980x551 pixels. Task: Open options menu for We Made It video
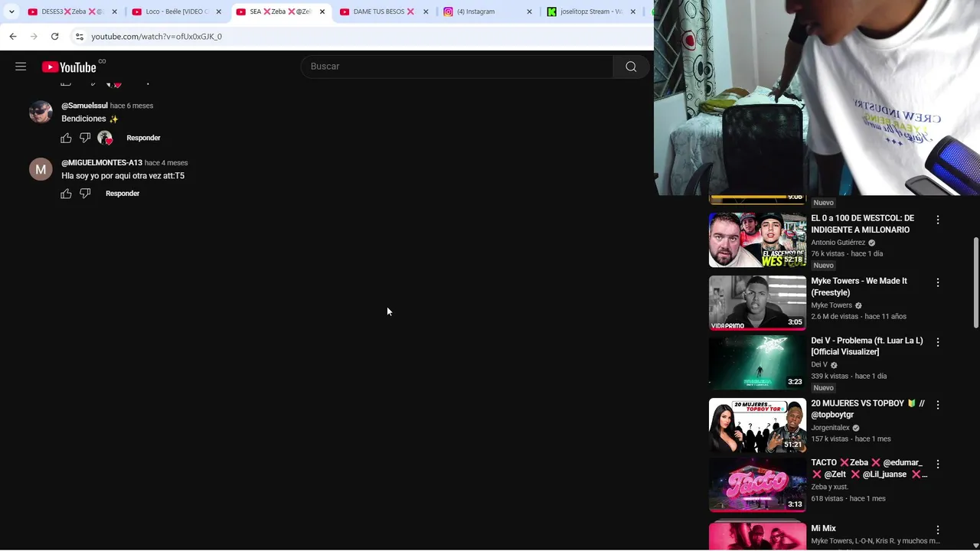pyautogui.click(x=938, y=282)
